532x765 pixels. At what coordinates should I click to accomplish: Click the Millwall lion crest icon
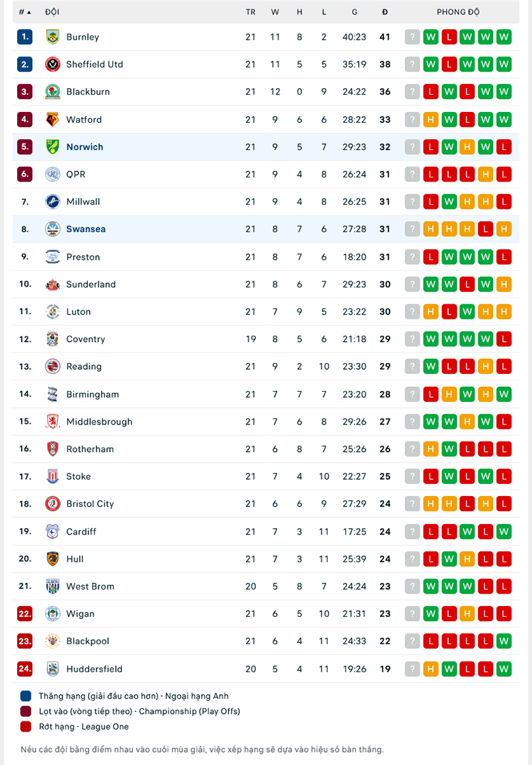[x=53, y=201]
